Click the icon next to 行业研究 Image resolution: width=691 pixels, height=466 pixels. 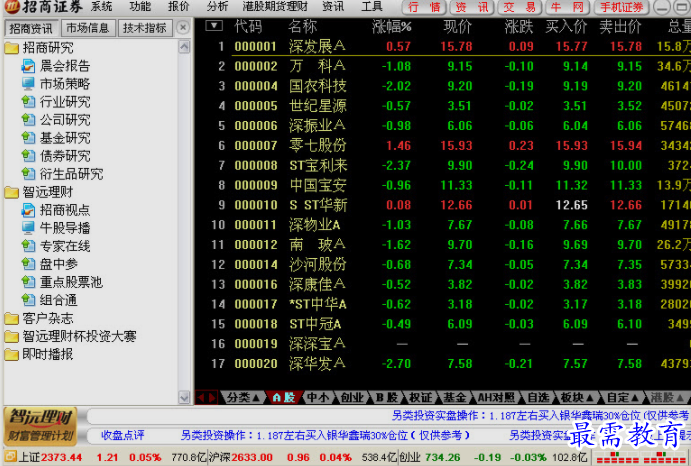pyautogui.click(x=28, y=102)
